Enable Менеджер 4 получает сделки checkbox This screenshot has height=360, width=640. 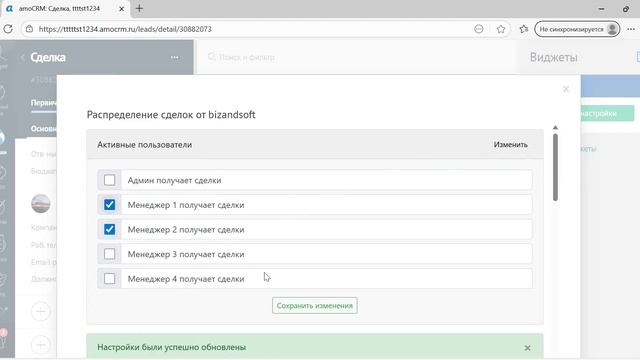(x=109, y=278)
